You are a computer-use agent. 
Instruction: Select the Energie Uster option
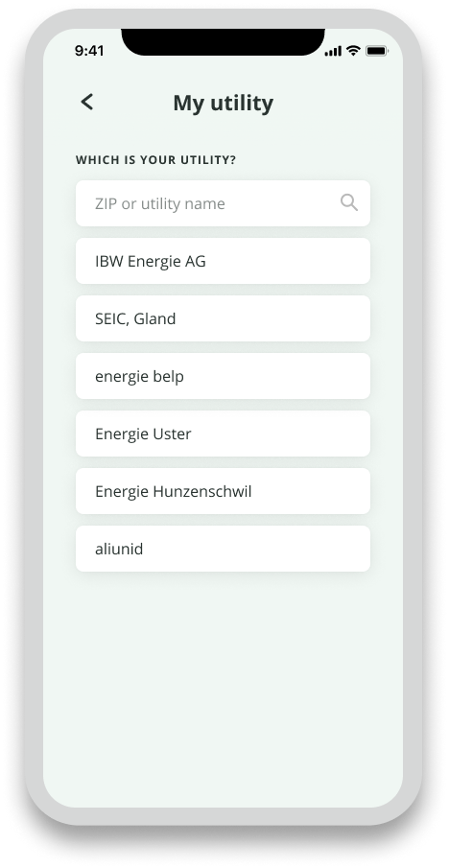click(223, 434)
